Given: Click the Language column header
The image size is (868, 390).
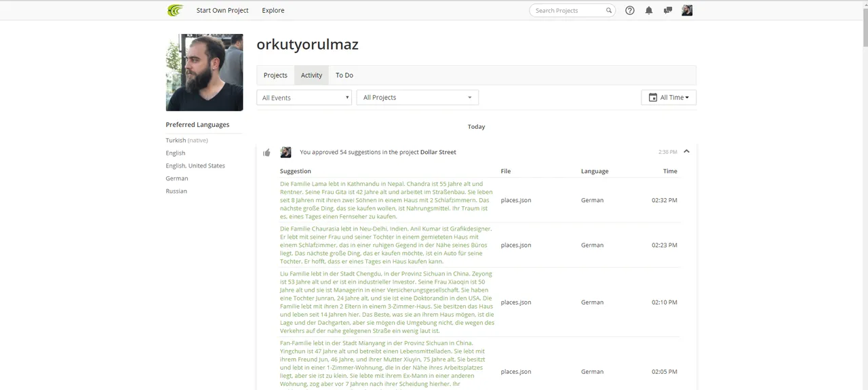Looking at the screenshot, I should (x=595, y=171).
